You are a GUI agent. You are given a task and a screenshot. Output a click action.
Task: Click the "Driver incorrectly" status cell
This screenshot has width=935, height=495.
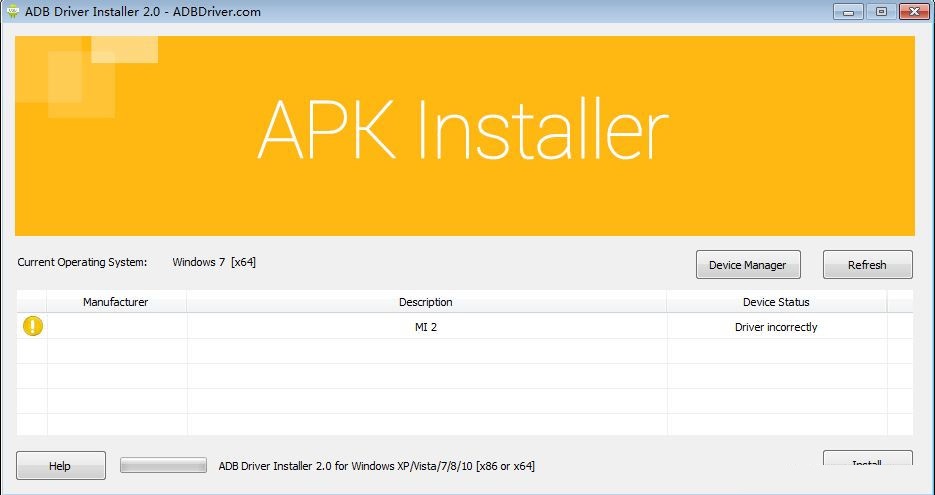click(776, 327)
